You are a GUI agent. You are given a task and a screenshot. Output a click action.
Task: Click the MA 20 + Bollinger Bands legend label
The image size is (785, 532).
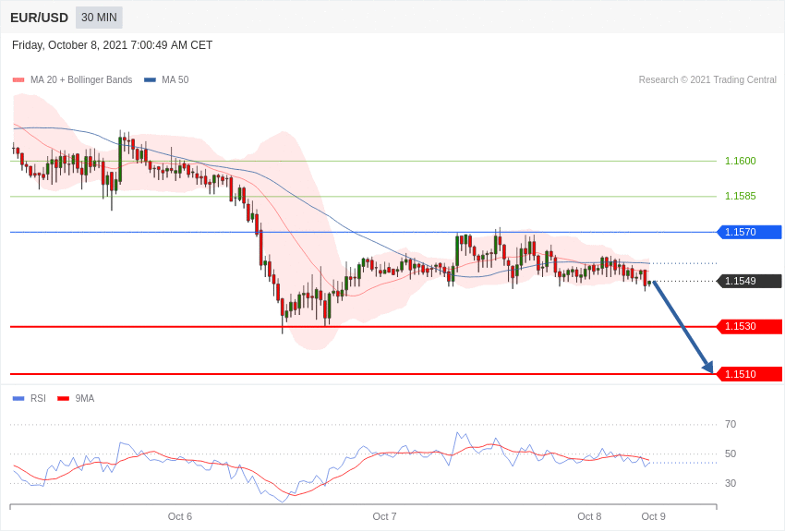(81, 79)
